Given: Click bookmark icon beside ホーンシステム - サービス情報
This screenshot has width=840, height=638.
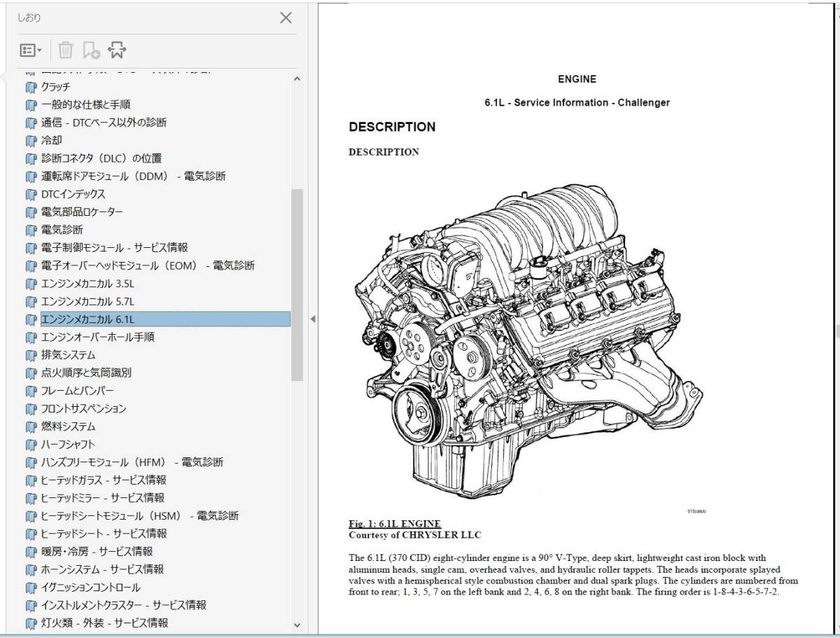Looking at the screenshot, I should coord(30,569).
